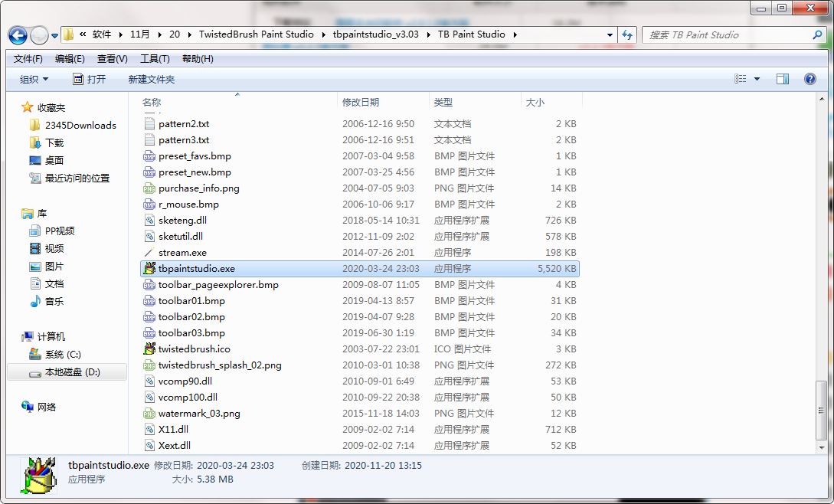834x504 pixels.
Task: Expand the arrow after TB Paint Studio breadcrumb
Action: 515,34
